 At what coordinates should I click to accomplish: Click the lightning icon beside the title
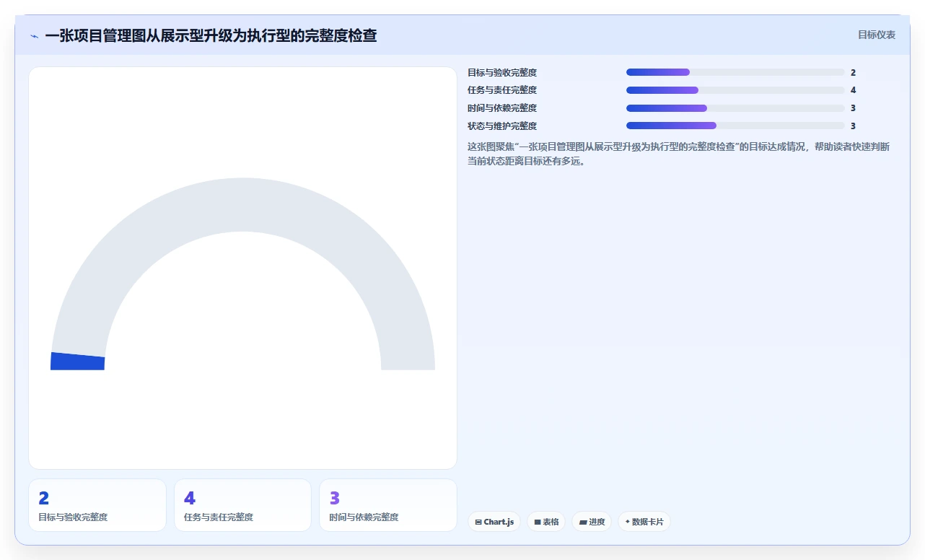34,35
